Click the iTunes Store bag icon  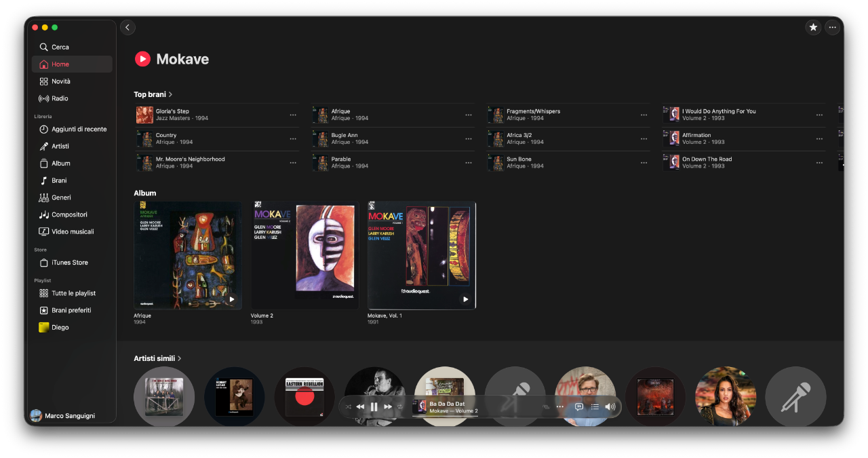tap(43, 263)
